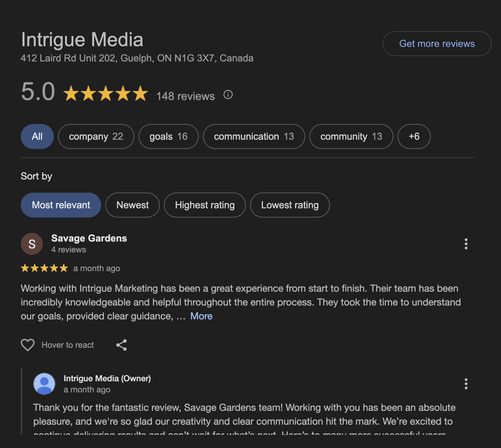This screenshot has height=448, width=501.
Task: Share the Savage Gardens review
Action: tap(121, 345)
